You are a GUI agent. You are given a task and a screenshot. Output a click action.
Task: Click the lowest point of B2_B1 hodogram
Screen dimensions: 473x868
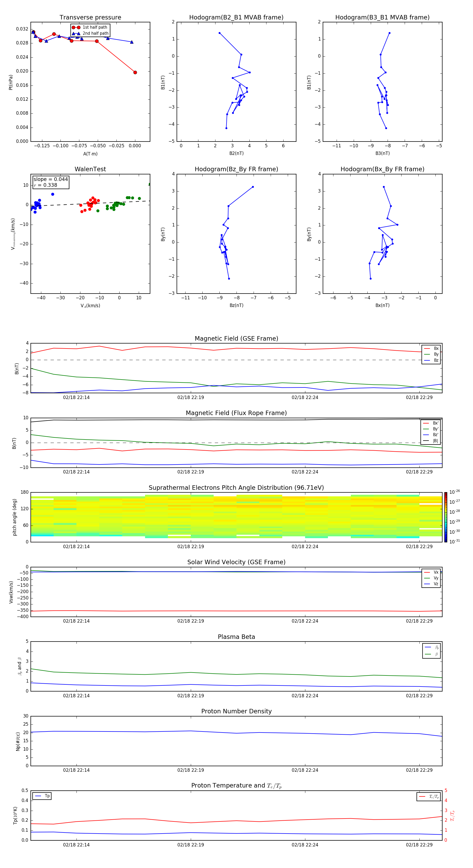[x=226, y=128]
